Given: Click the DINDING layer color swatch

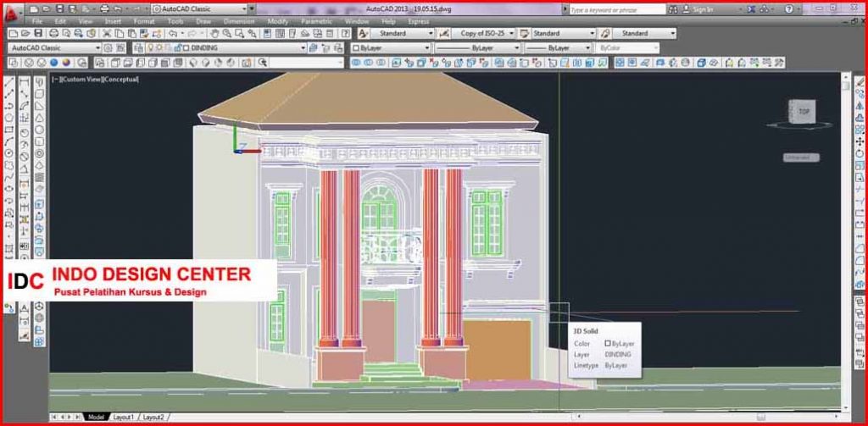Looking at the screenshot, I should [186, 48].
